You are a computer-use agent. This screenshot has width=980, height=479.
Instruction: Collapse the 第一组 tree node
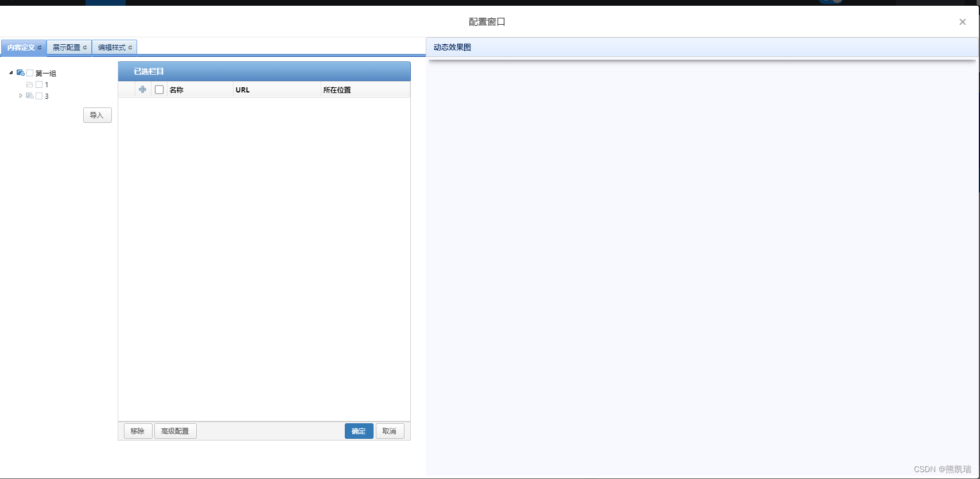click(11, 73)
